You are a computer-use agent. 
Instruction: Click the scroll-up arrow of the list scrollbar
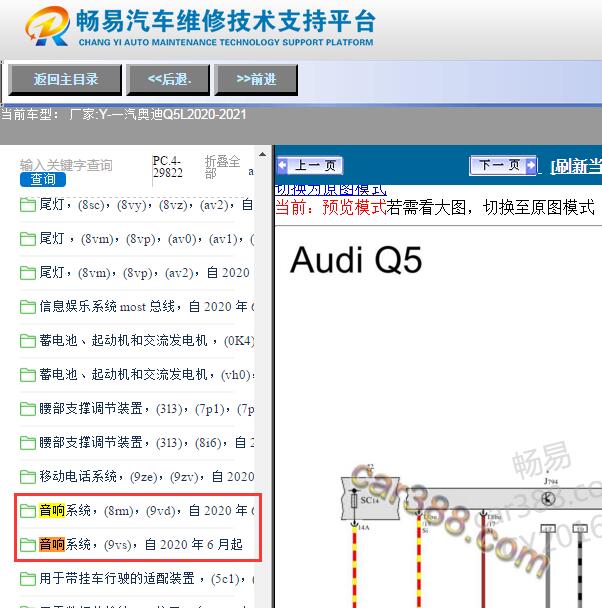263,154
